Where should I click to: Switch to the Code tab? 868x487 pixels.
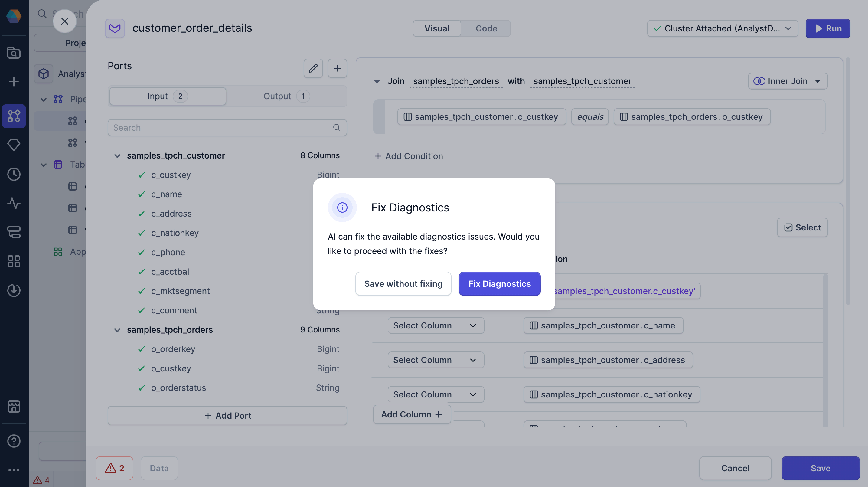pos(486,28)
